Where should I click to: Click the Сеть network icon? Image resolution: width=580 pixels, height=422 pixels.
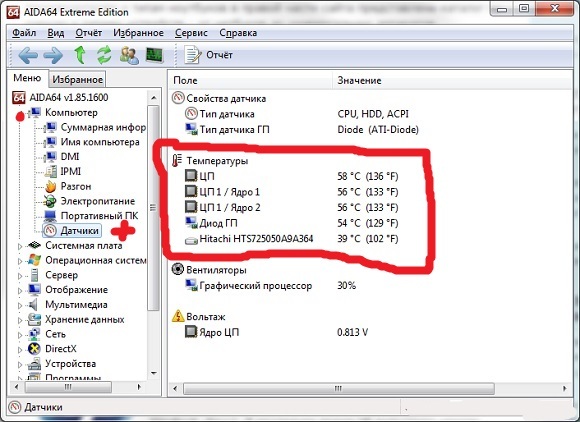(x=34, y=334)
